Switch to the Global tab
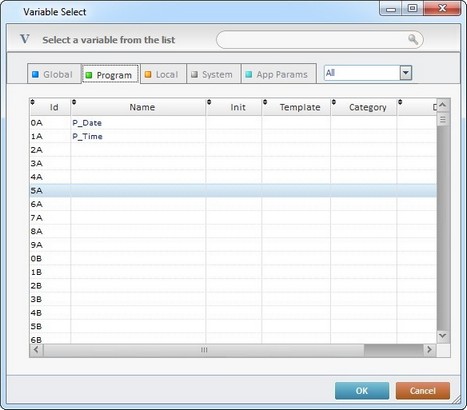This screenshot has width=467, height=410. tap(54, 74)
